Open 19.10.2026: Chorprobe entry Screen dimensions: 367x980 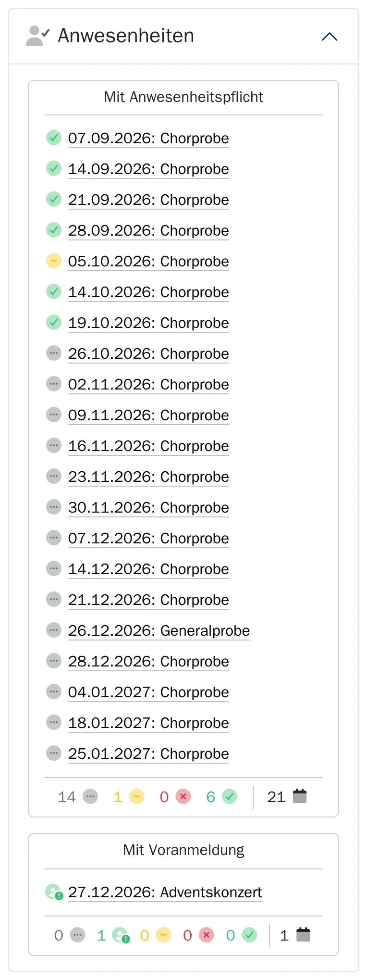[148, 323]
